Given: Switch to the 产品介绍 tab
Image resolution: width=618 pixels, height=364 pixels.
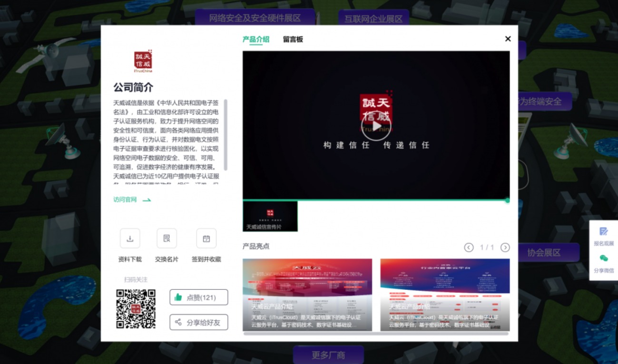Looking at the screenshot, I should (256, 39).
